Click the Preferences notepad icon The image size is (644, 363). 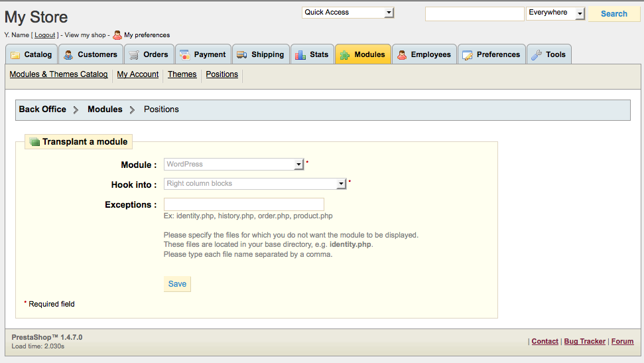tap(468, 55)
